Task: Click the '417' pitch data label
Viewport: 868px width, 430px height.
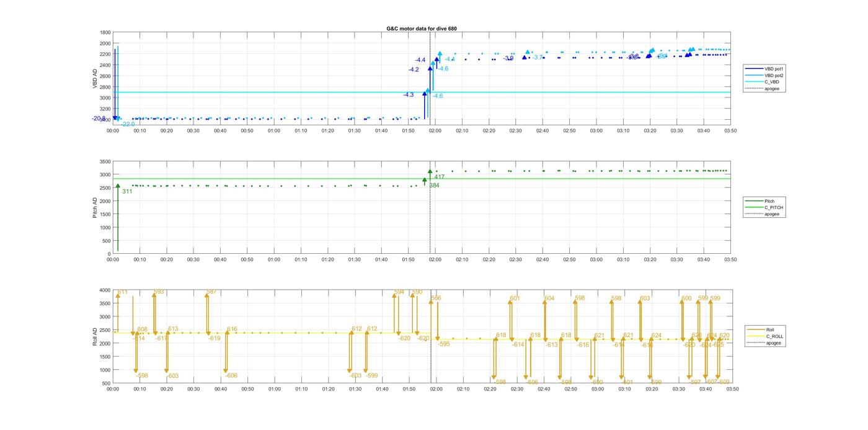Action: coord(440,177)
